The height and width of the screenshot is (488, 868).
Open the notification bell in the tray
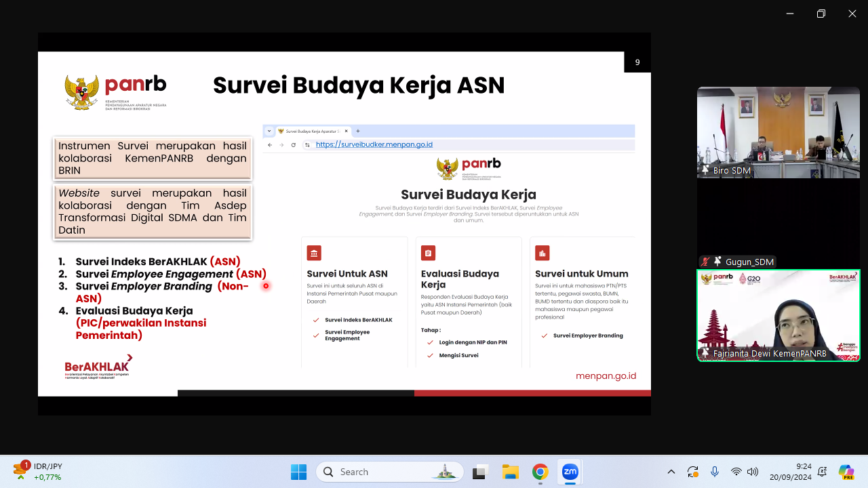point(823,472)
